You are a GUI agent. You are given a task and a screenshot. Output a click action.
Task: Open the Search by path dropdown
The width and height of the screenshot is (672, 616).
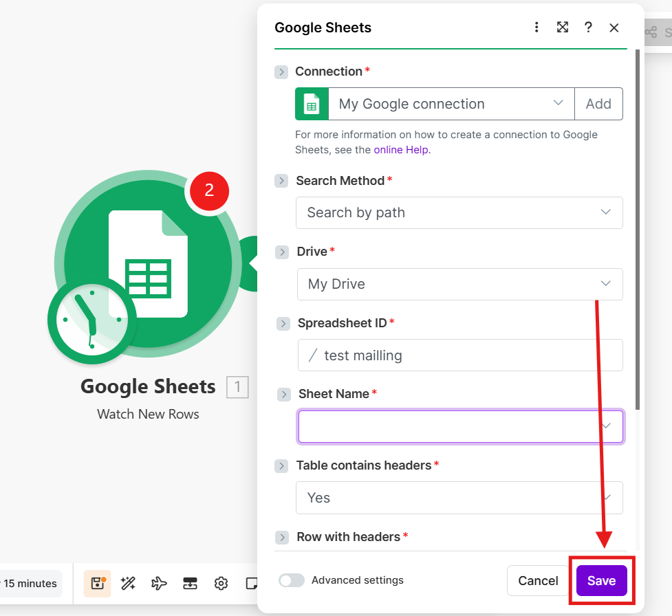pos(459,212)
